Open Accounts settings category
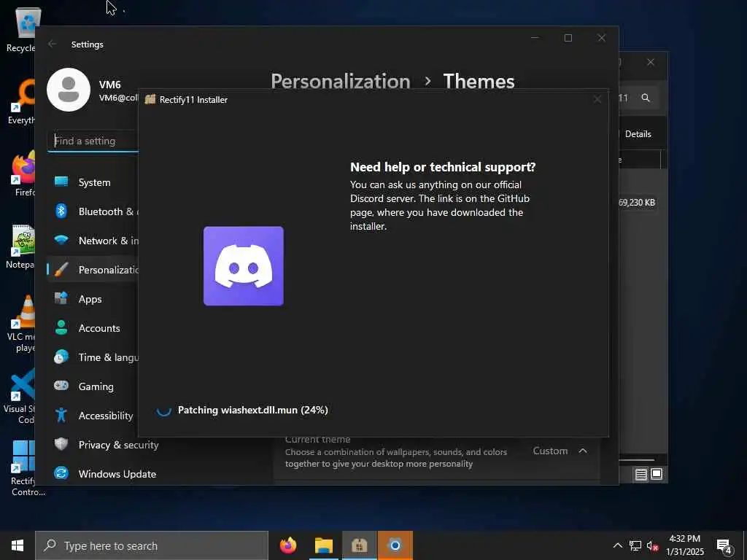 click(93, 328)
